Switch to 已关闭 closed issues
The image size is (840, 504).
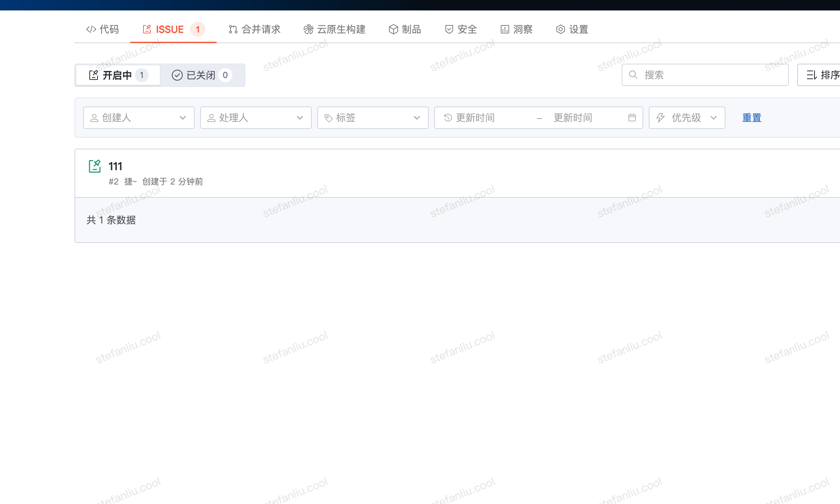[202, 75]
